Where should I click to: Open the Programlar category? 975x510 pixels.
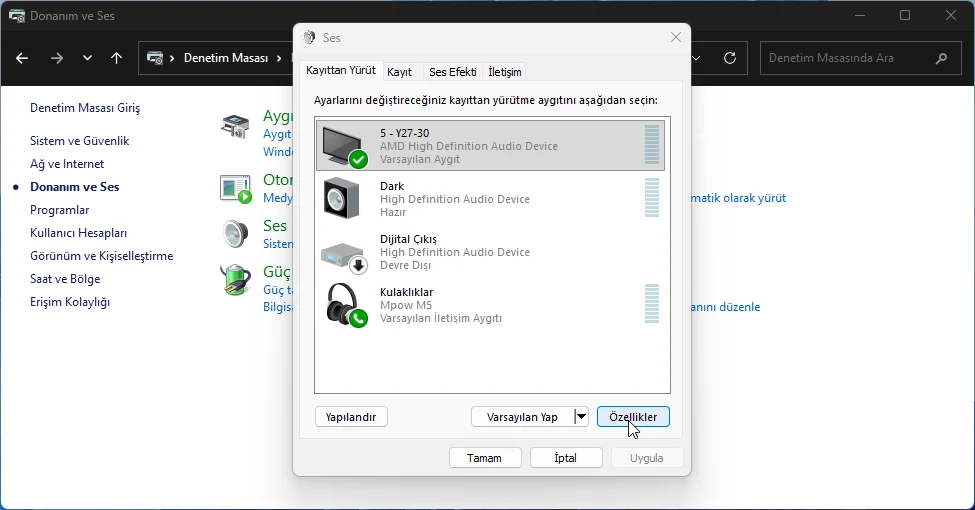coord(60,210)
